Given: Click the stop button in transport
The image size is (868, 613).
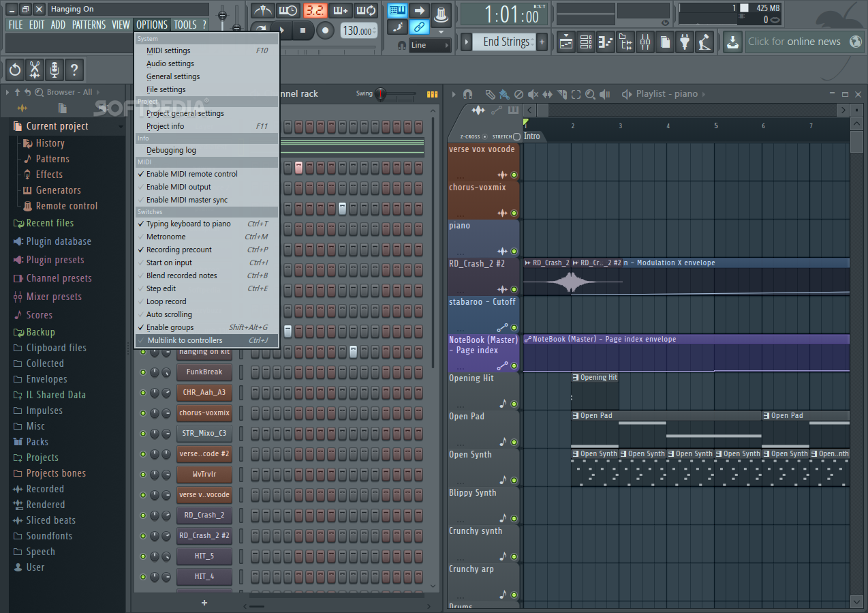Looking at the screenshot, I should pyautogui.click(x=304, y=30).
